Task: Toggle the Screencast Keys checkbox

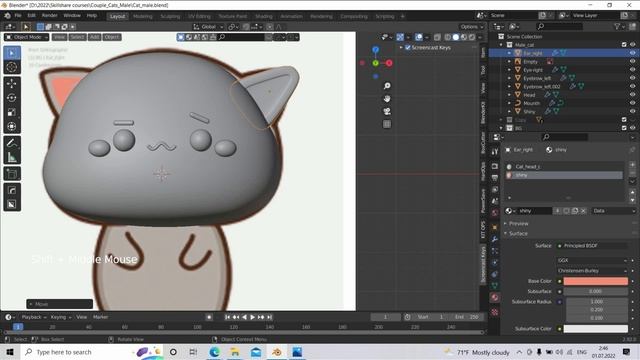Action: click(407, 47)
